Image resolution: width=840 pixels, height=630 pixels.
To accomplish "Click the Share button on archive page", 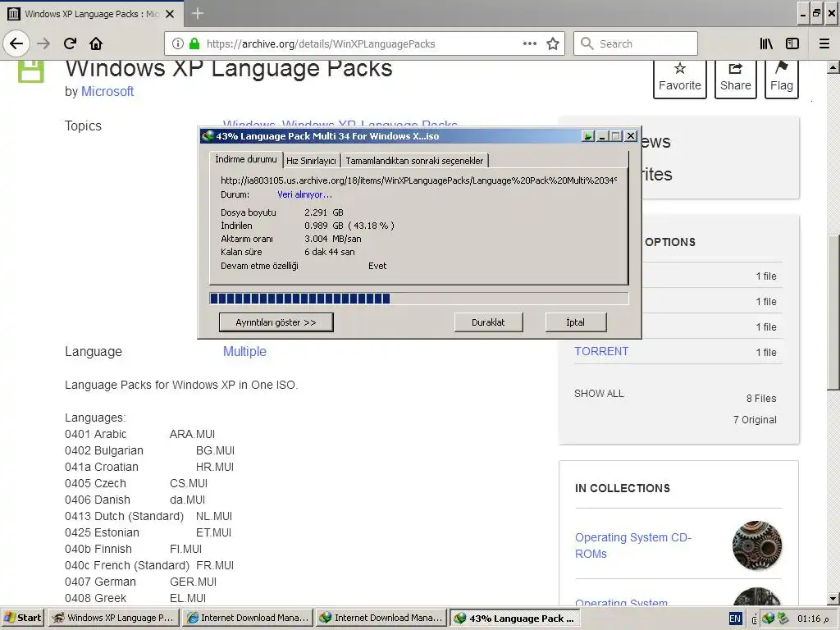I will pyautogui.click(x=736, y=78).
